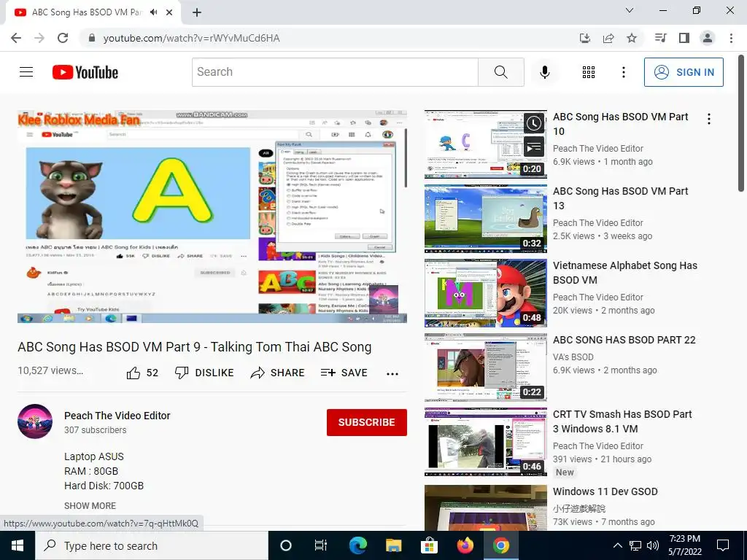Screen dimensions: 747x560
Task: Open the YouTube apps grid icon
Action: click(x=589, y=72)
